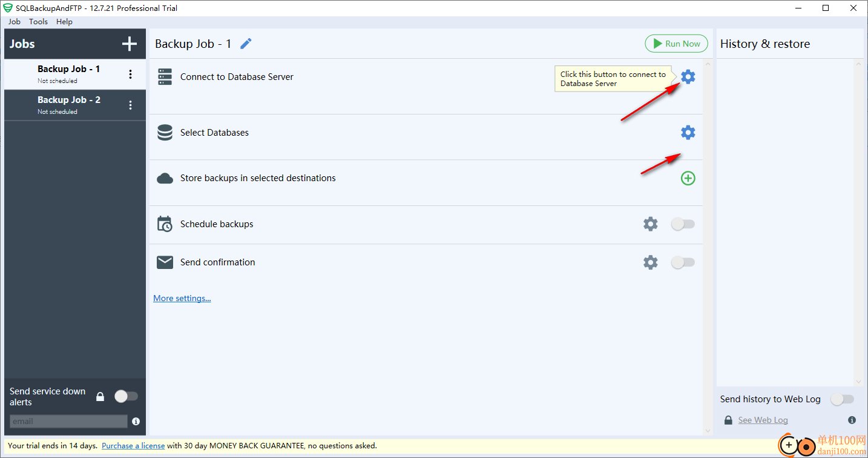Open the Help menu

click(x=64, y=21)
